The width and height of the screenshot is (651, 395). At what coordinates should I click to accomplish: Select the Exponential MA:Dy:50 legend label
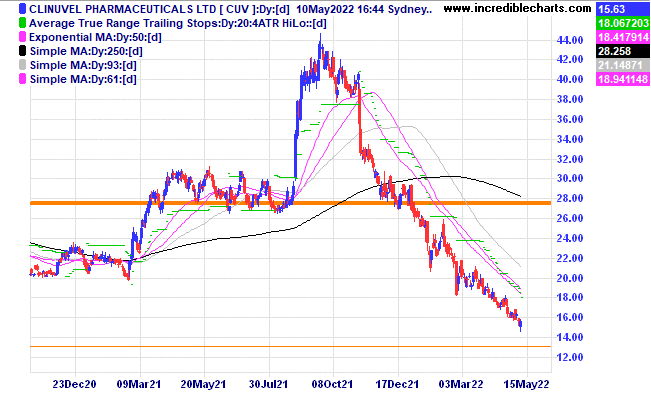coord(95,37)
